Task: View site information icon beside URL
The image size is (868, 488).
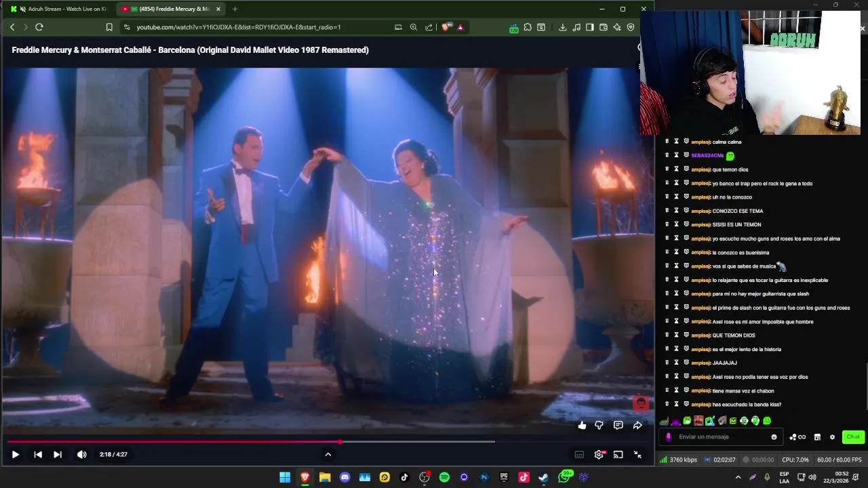Action: pos(126,27)
